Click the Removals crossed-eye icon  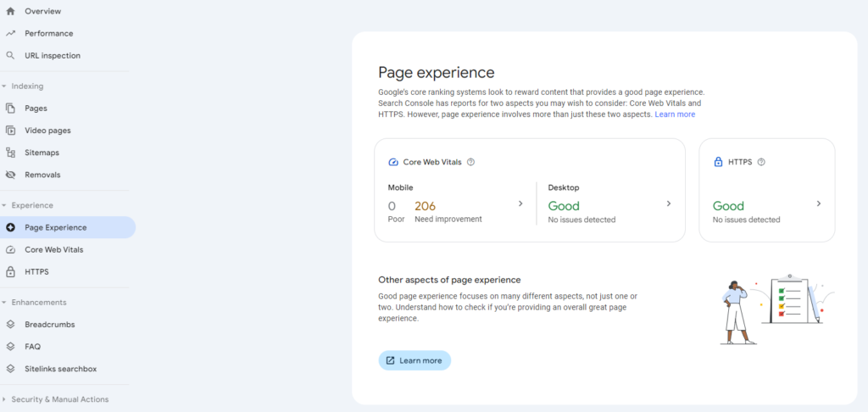(10, 175)
